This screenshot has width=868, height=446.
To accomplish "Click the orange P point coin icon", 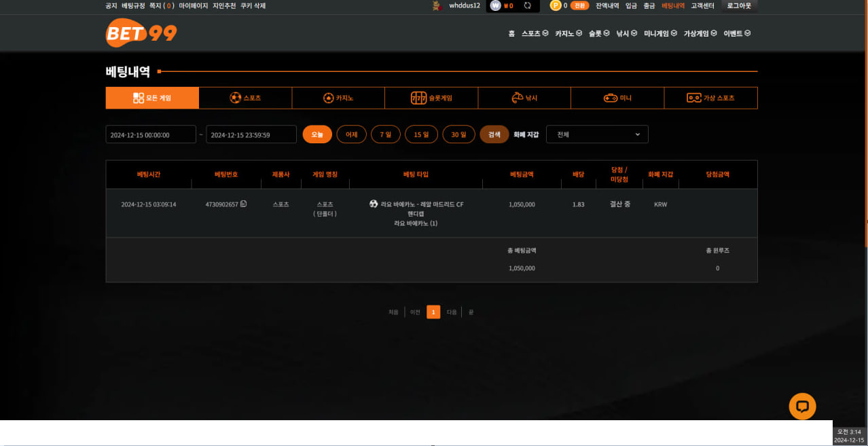I will pos(556,5).
